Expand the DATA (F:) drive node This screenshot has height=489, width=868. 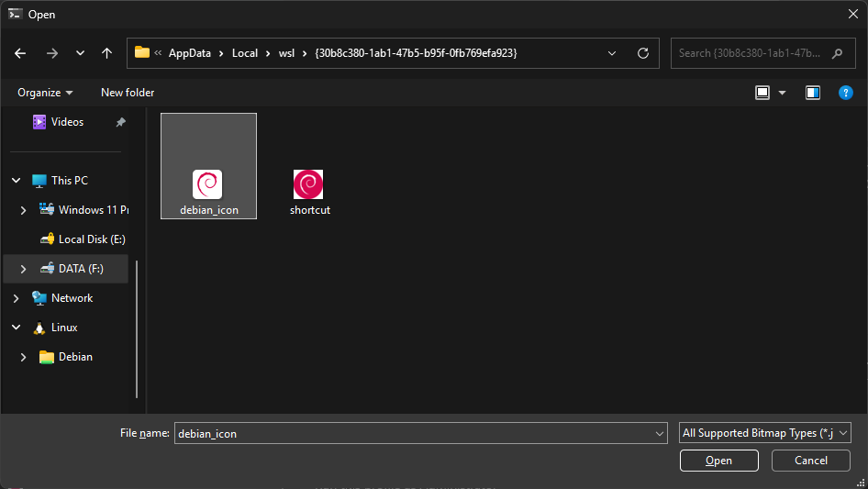click(x=23, y=269)
